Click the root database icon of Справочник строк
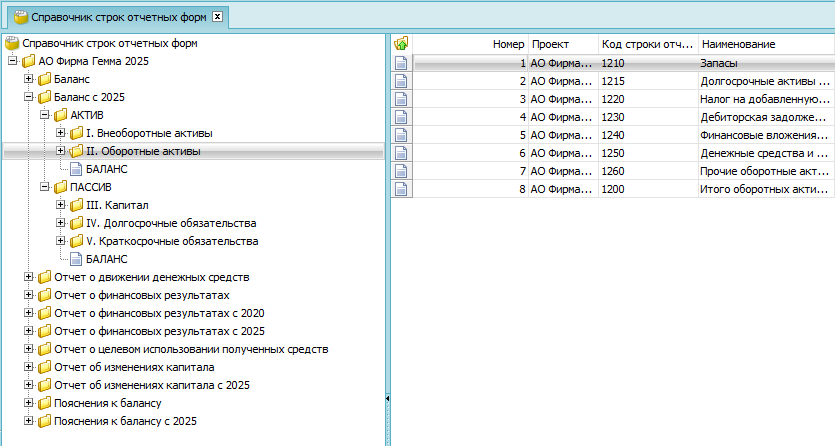This screenshot has height=446, width=835. (x=12, y=43)
